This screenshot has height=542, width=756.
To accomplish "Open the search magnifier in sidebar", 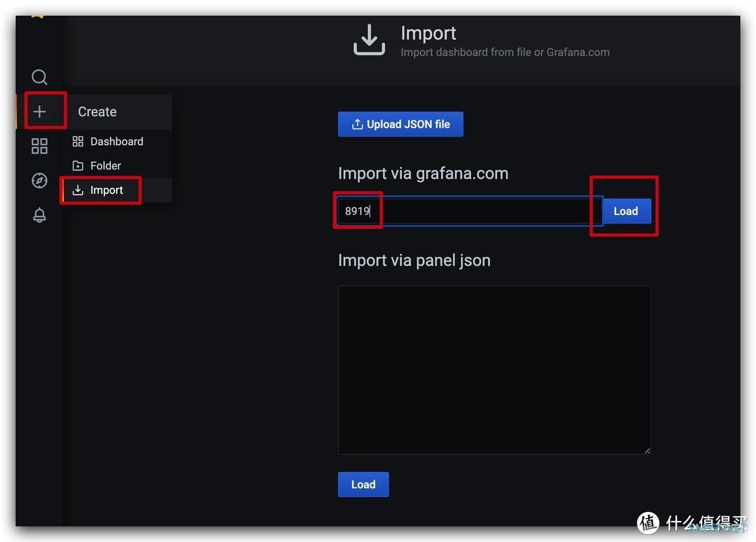I will click(x=39, y=76).
